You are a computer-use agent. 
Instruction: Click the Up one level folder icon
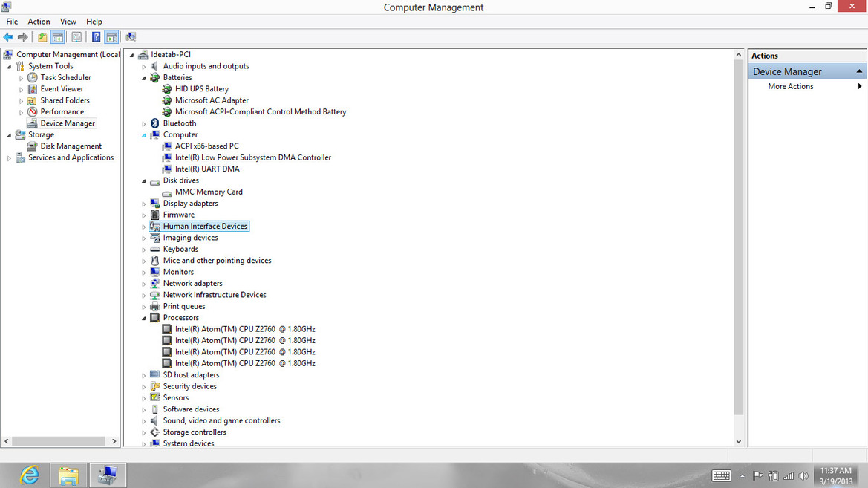coord(42,37)
